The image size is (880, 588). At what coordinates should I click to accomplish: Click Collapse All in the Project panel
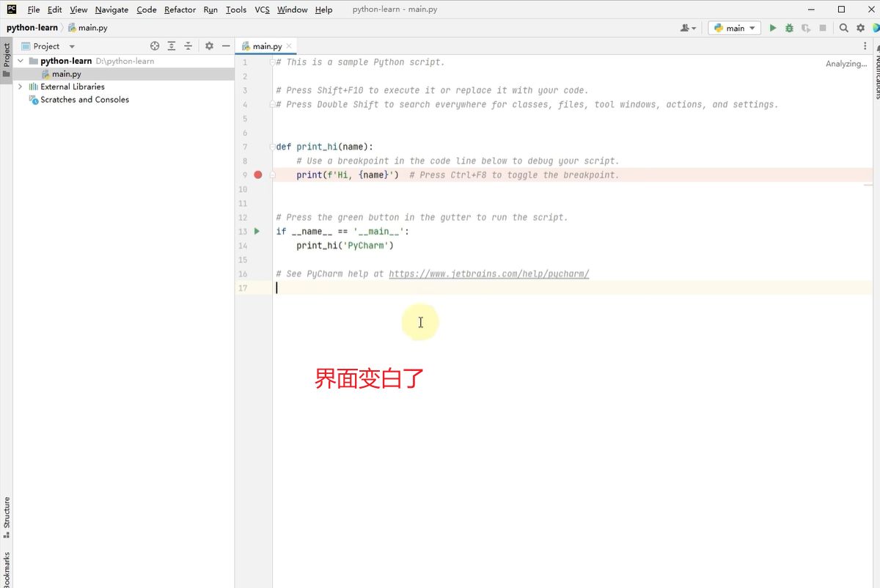[188, 45]
